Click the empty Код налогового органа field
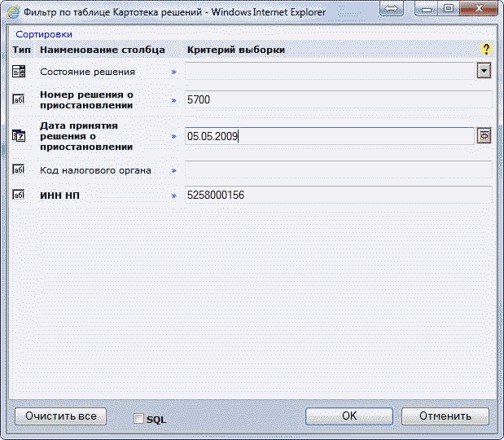Image resolution: width=504 pixels, height=440 pixels. (x=338, y=170)
